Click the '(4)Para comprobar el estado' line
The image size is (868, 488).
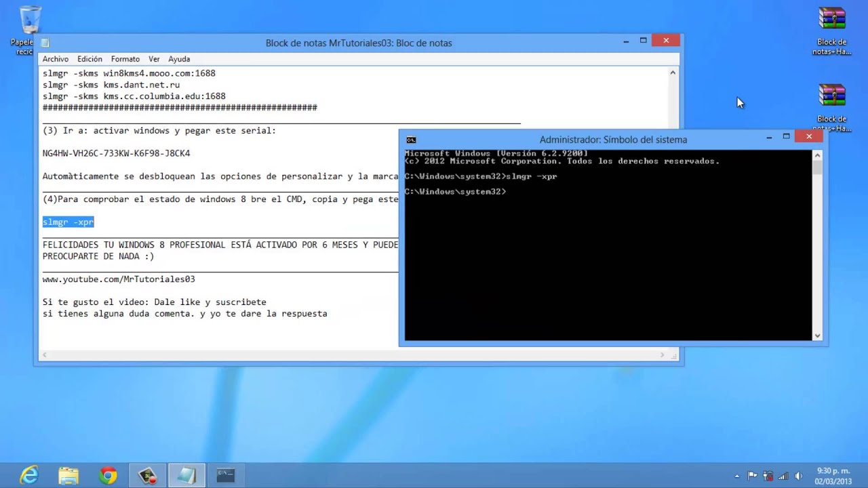click(220, 199)
